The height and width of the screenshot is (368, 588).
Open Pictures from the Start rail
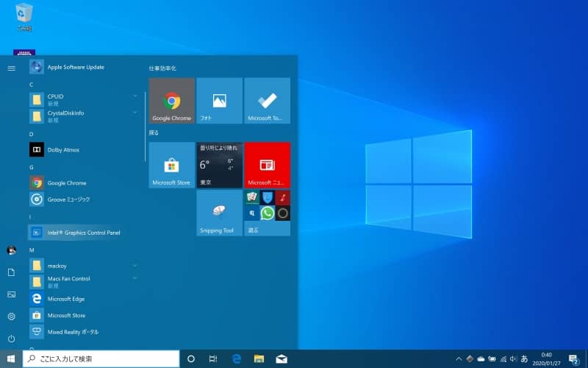coord(11,294)
